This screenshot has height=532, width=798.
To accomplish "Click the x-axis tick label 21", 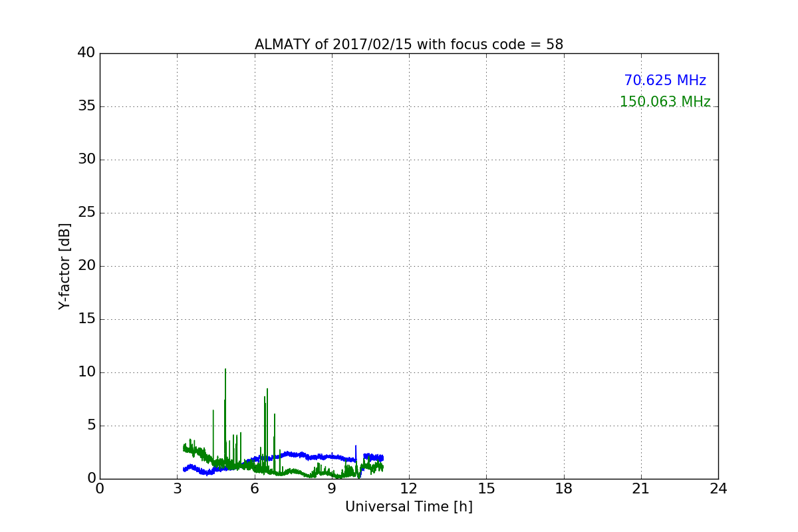I will coord(641,488).
